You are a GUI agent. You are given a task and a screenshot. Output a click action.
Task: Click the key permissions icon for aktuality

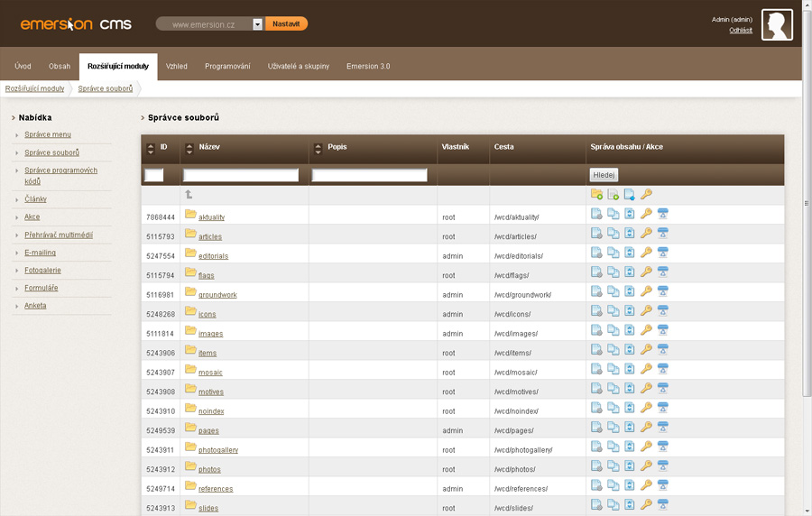[x=646, y=214]
